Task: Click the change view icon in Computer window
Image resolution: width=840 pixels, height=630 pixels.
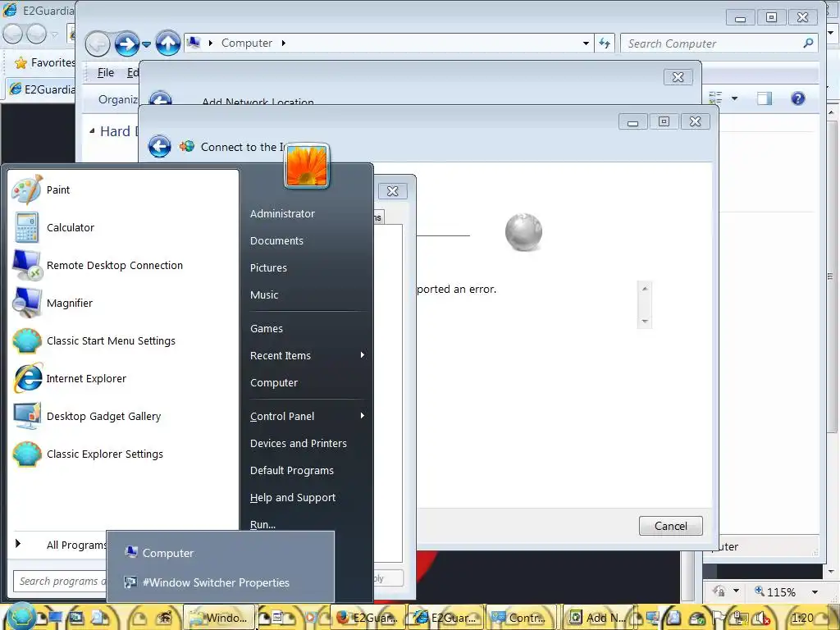Action: (x=715, y=98)
